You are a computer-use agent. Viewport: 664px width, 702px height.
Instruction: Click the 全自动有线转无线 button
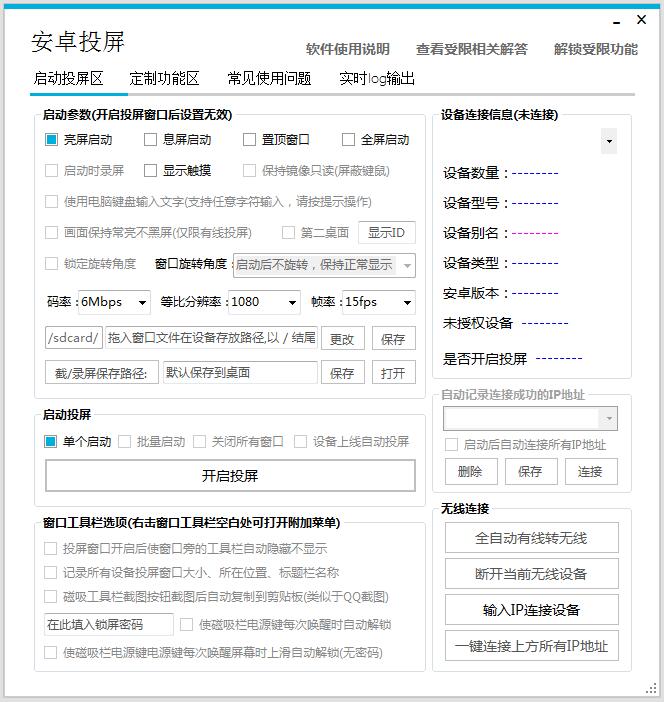click(531, 538)
